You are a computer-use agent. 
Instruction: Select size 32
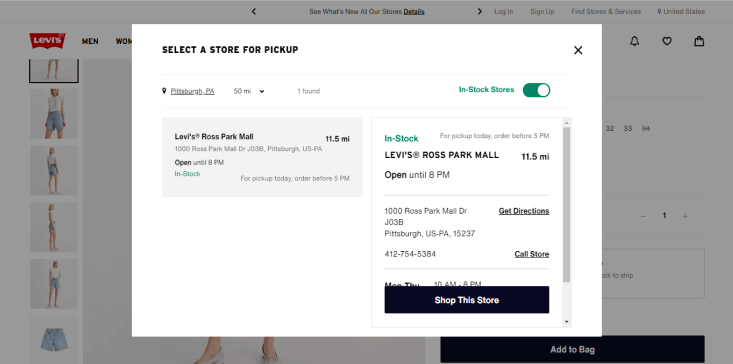[x=610, y=128]
